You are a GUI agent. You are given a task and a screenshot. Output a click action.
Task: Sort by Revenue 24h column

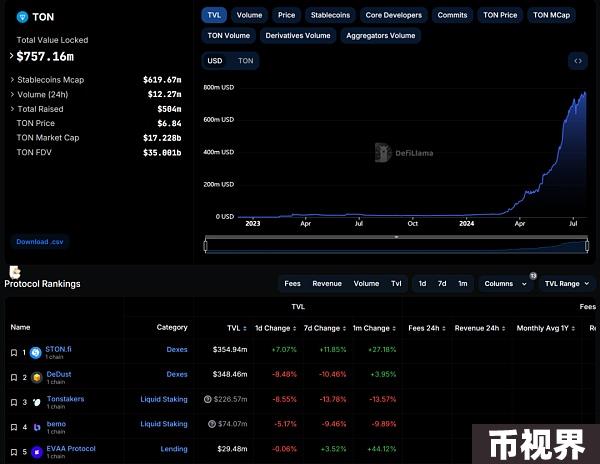(x=504, y=329)
